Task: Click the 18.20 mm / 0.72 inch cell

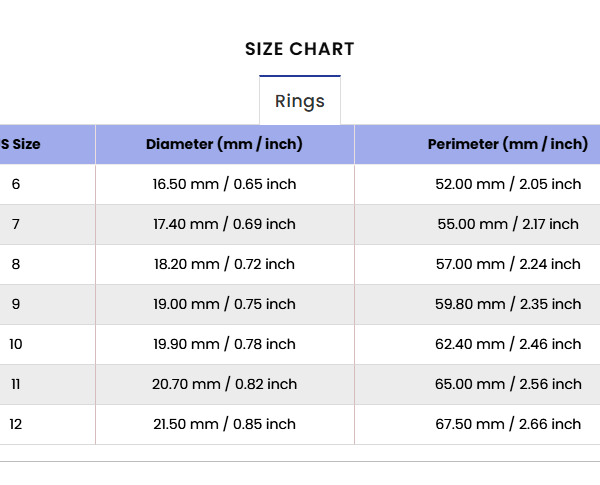Action: [x=225, y=264]
